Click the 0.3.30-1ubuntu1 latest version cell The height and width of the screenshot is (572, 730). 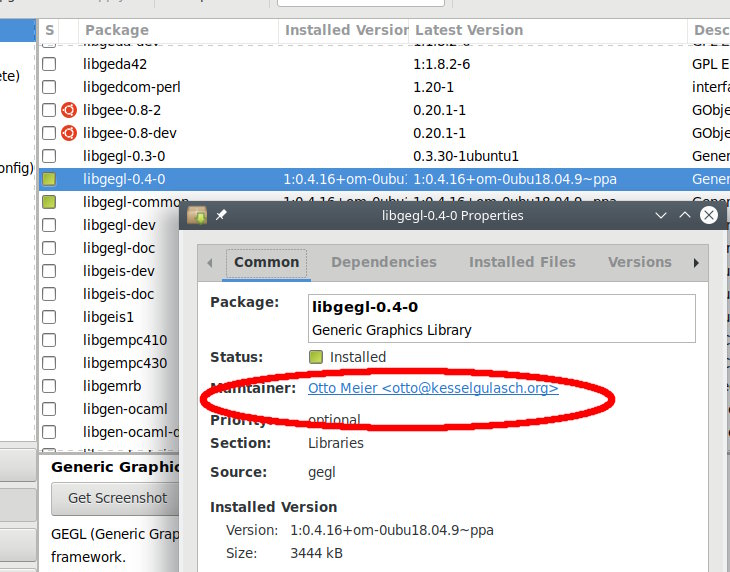click(x=466, y=156)
